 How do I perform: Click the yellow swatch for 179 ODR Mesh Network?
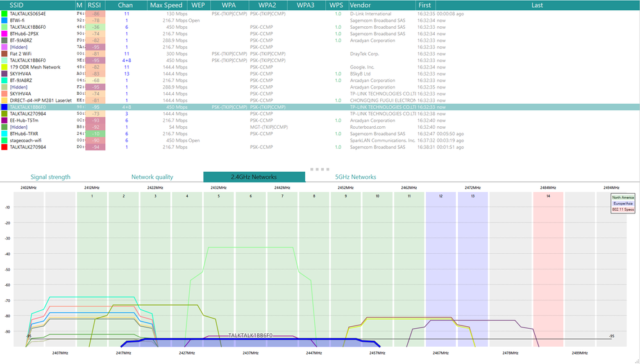pyautogui.click(x=4, y=67)
